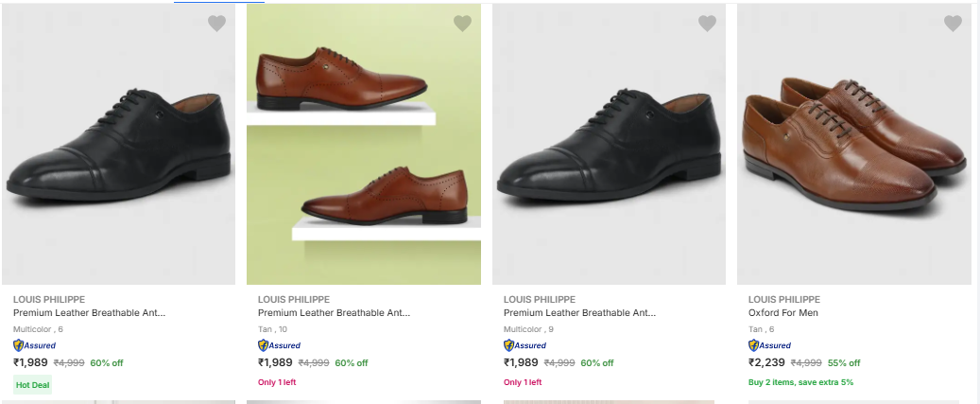Click Buy 2 items, save extra 5% offer
This screenshot has width=980, height=404.
[800, 382]
